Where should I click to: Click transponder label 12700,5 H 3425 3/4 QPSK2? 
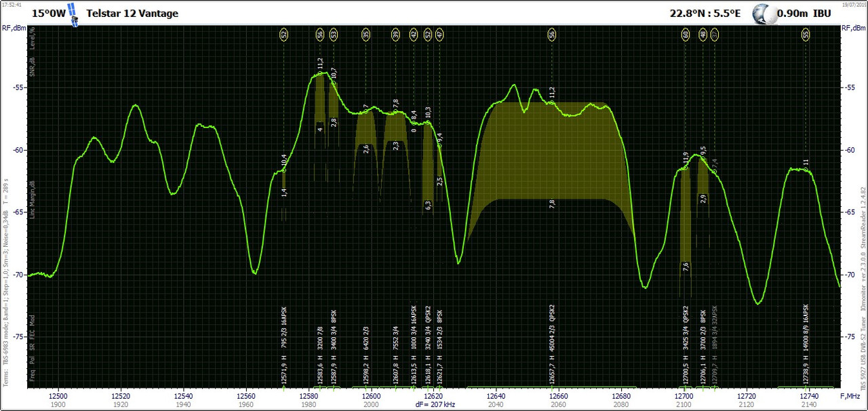[x=686, y=346]
